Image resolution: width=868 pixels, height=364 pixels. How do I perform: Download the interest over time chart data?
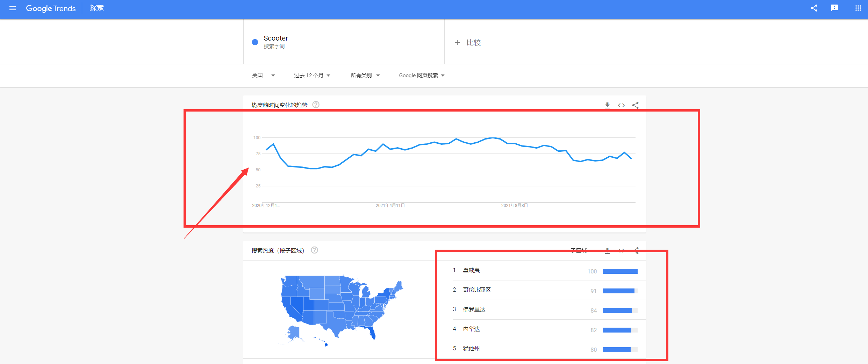tap(608, 105)
